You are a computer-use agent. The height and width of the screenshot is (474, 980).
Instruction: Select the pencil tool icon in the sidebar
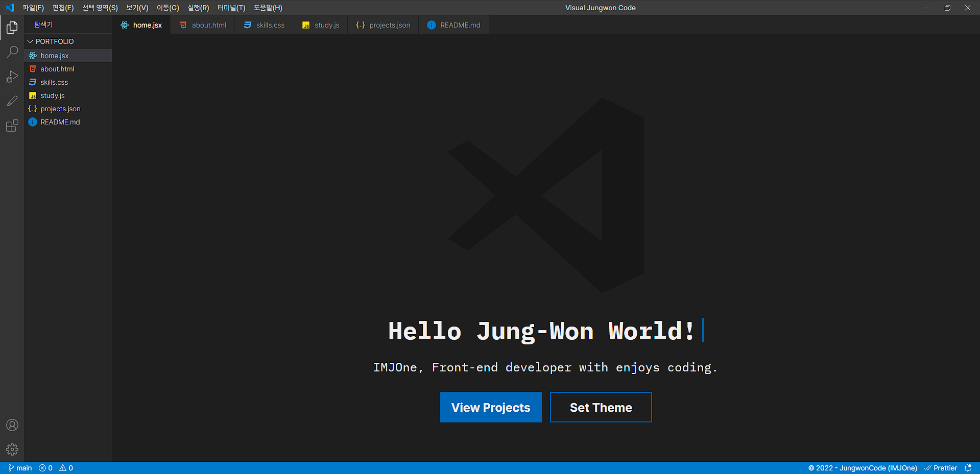click(12, 101)
